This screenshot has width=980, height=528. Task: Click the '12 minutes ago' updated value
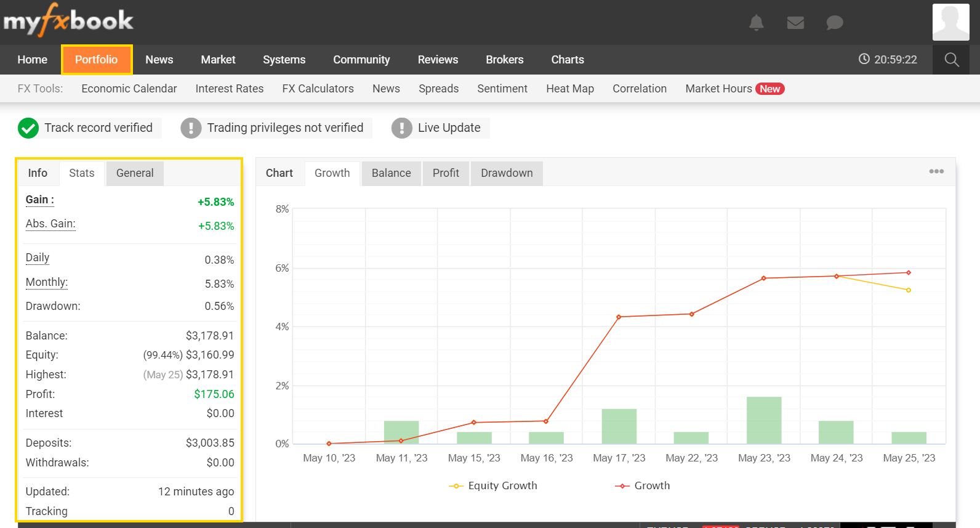tap(196, 492)
